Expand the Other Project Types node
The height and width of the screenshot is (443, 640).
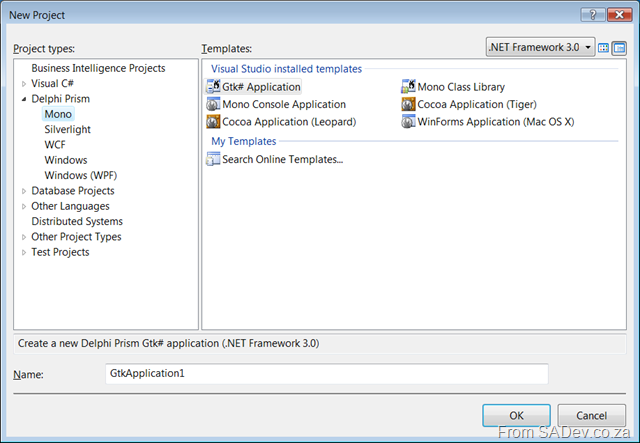point(24,237)
